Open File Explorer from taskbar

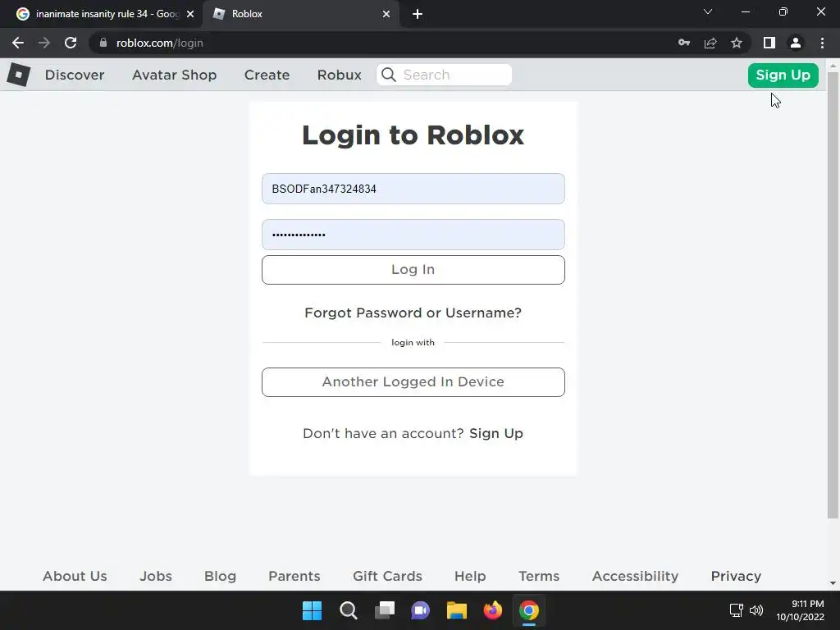pos(457,610)
